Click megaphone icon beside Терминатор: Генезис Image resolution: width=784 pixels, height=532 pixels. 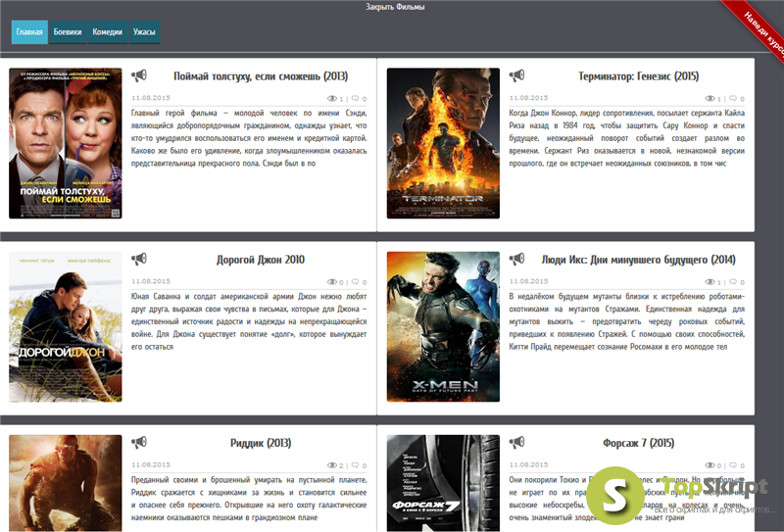[517, 75]
